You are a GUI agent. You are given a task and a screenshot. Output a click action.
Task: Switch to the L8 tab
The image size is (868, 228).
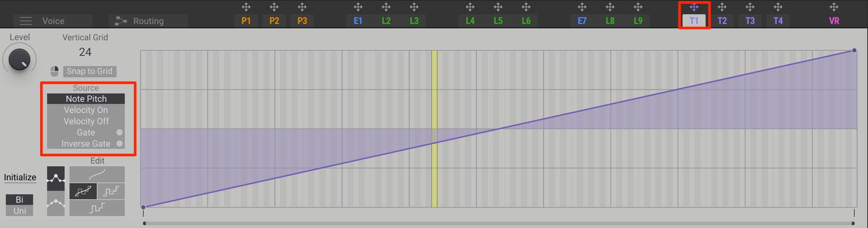coord(610,21)
